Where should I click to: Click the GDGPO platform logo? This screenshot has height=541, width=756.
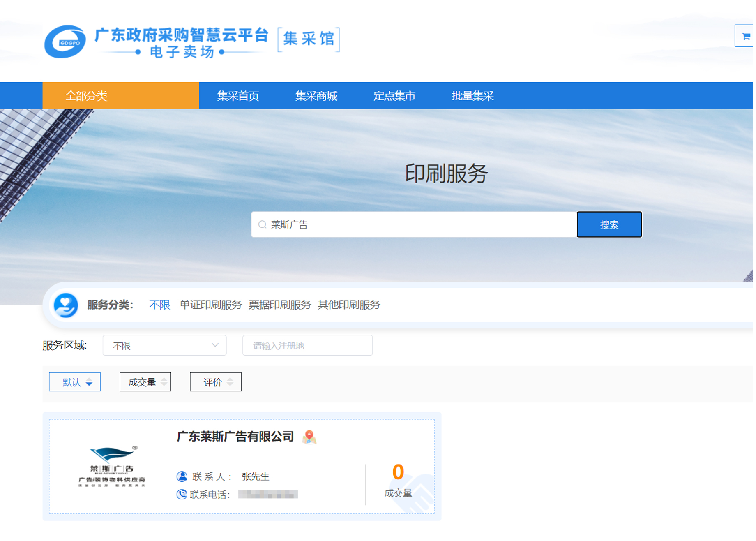(65, 42)
